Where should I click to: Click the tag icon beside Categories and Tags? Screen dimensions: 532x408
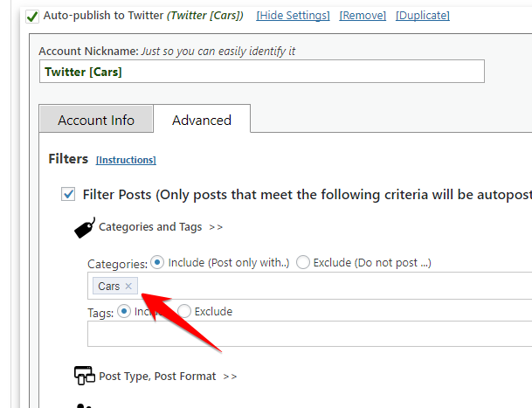tap(84, 228)
